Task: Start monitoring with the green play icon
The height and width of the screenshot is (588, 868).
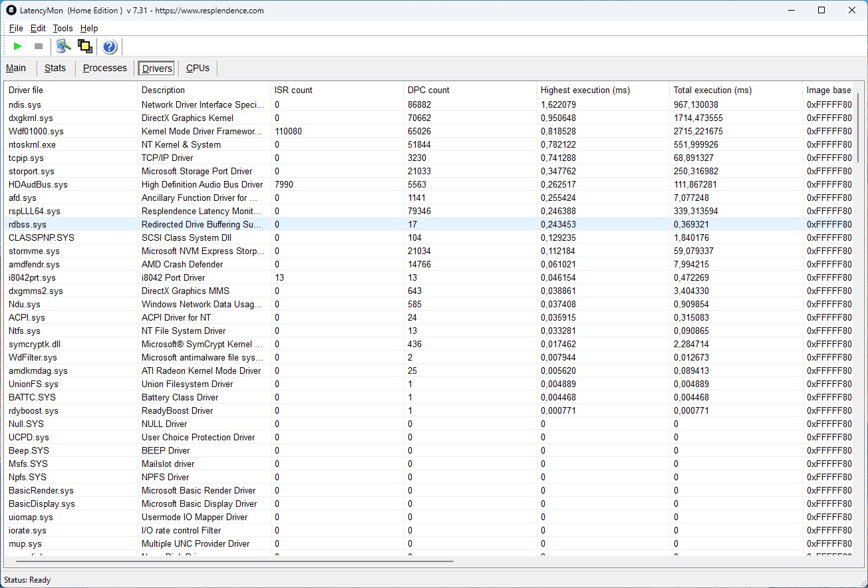Action: [18, 47]
